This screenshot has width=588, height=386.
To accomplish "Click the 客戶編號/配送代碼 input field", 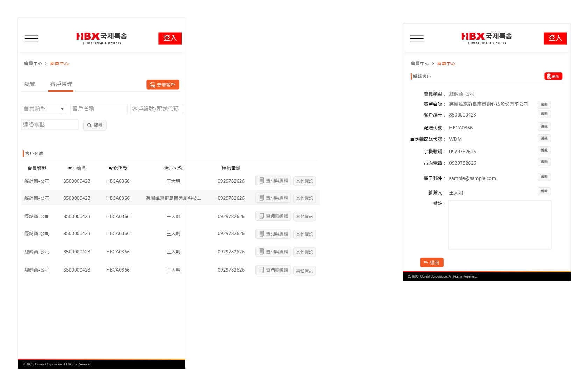I will (156, 109).
